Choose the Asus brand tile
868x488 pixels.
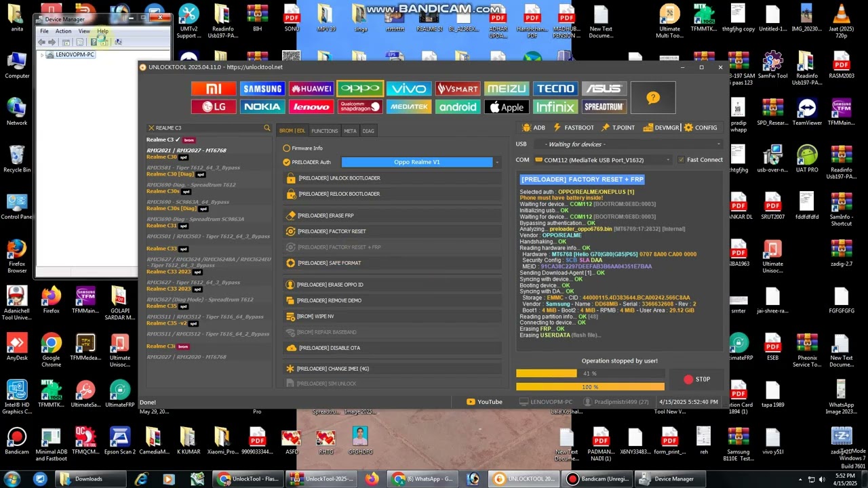point(604,89)
